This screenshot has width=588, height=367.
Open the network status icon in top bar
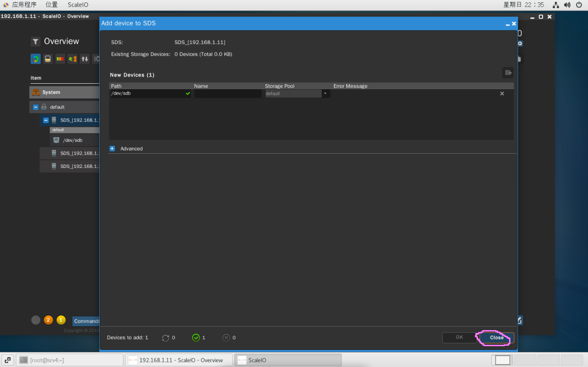point(556,5)
